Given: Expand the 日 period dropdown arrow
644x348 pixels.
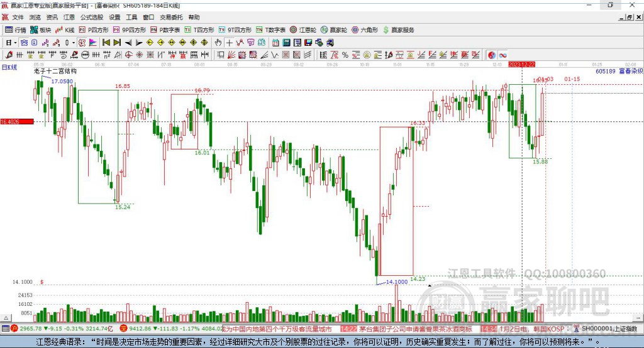Looking at the screenshot, I should coord(15,43).
